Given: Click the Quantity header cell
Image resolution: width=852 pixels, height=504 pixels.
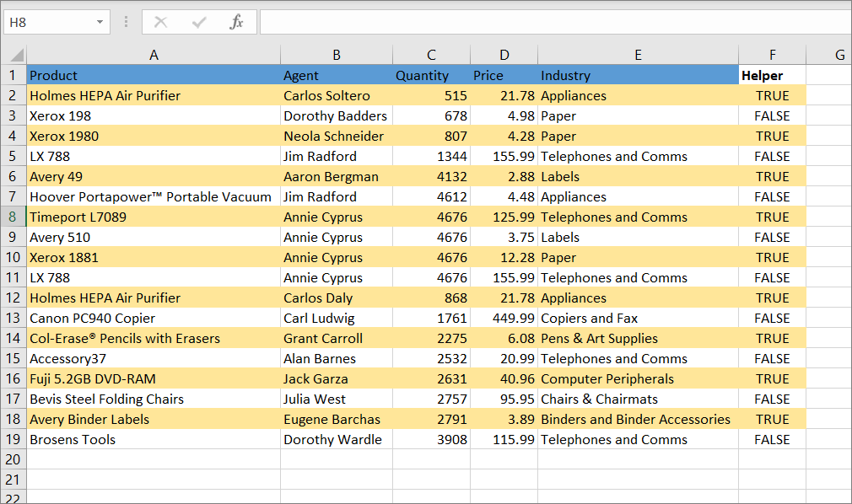Looking at the screenshot, I should pos(431,75).
